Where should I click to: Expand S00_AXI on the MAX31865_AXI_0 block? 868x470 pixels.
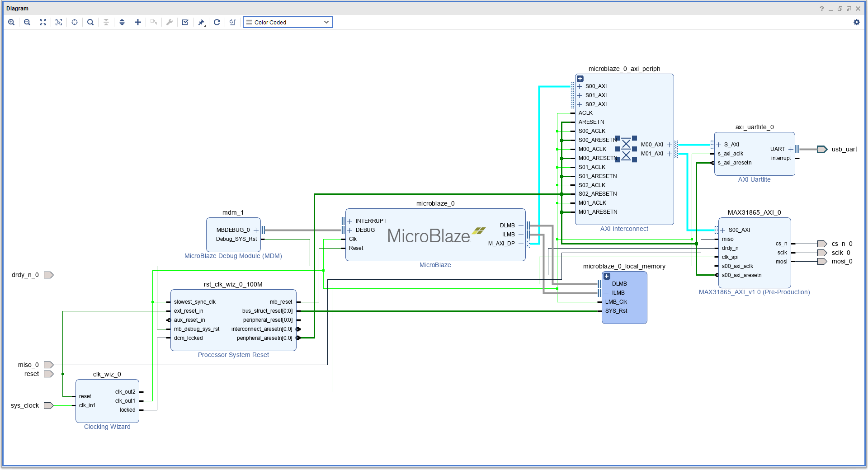click(x=722, y=230)
